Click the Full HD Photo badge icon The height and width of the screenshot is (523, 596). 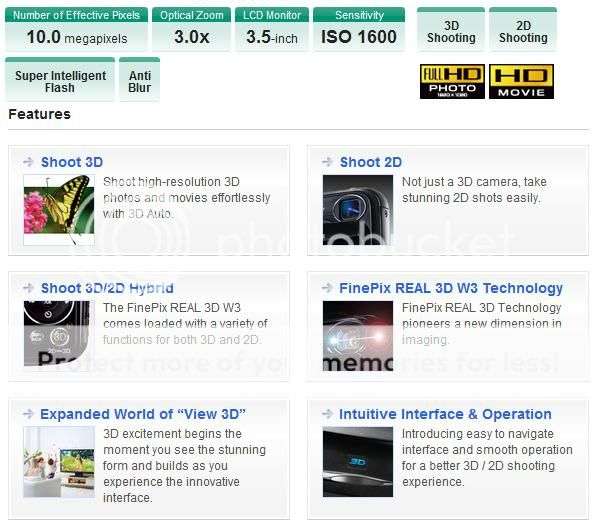452,81
